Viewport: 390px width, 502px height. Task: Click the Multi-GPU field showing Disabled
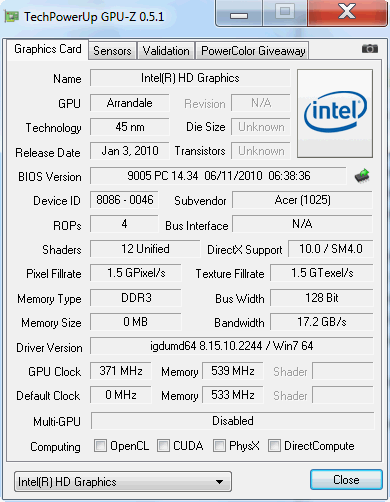[x=233, y=421]
